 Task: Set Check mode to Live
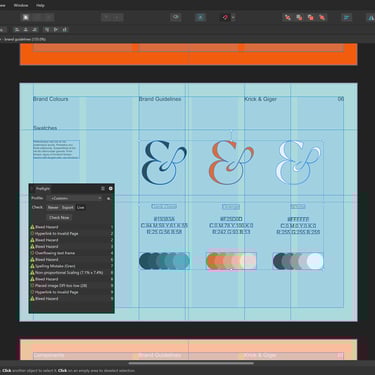coord(81,207)
